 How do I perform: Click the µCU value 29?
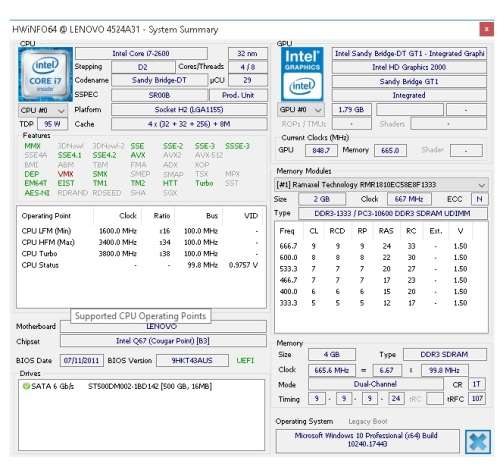[x=248, y=80]
